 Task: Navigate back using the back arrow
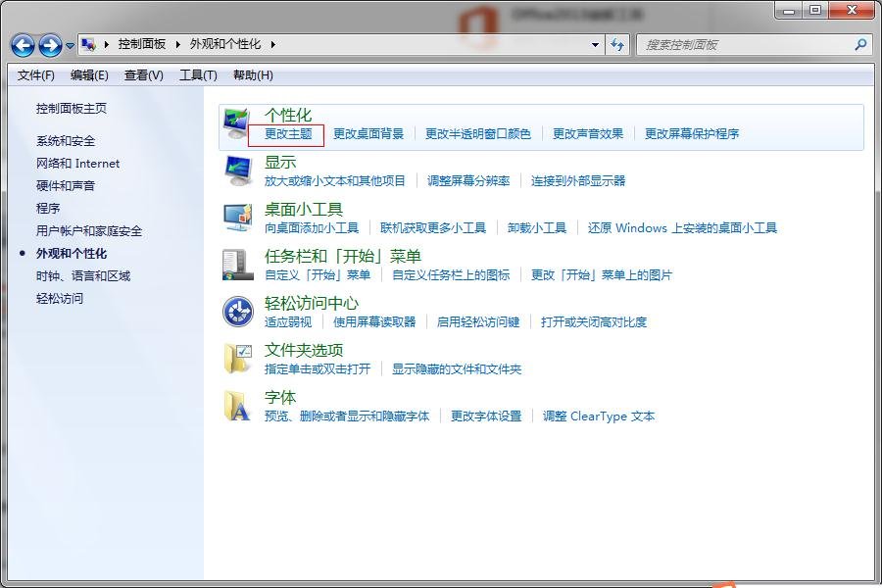point(22,44)
